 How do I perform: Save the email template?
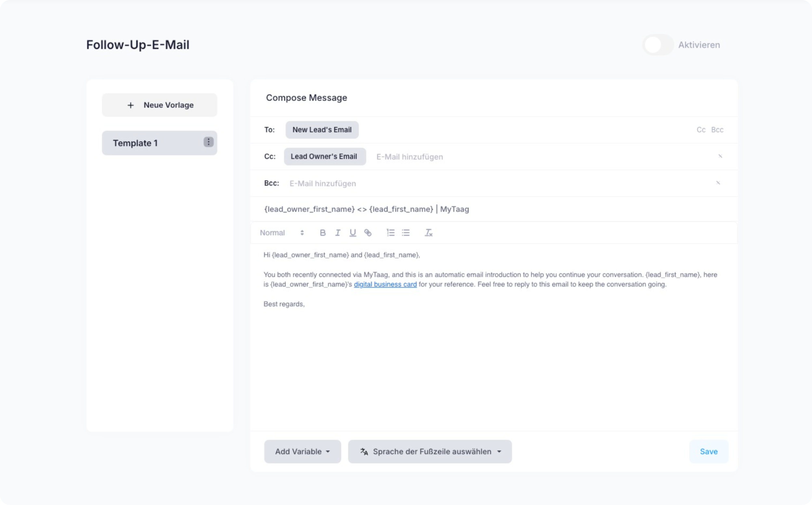(x=708, y=452)
